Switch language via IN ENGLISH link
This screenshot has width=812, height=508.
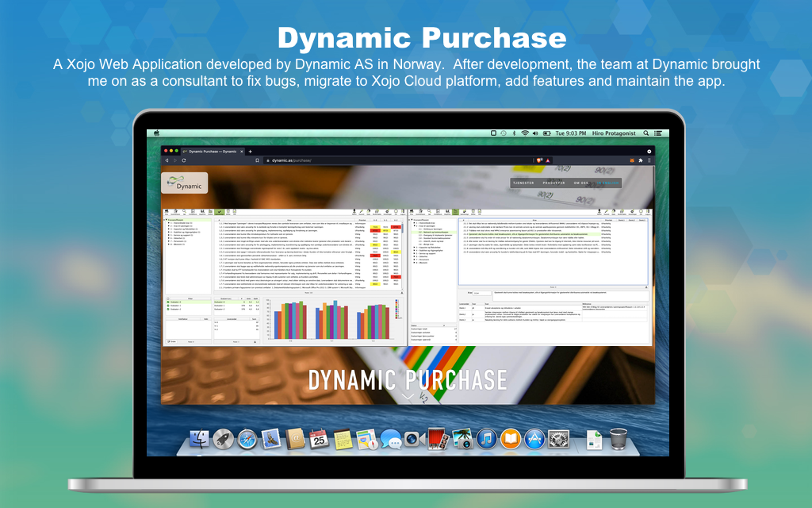click(x=607, y=183)
